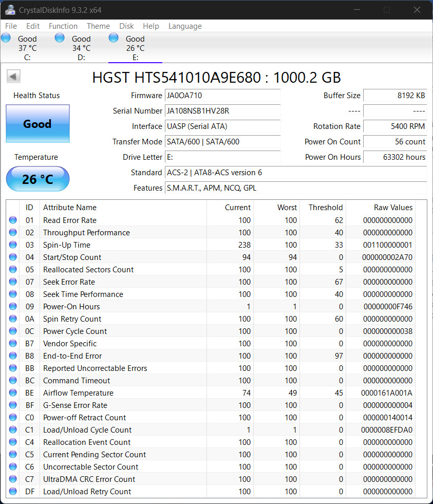Click the status dot for UltraDMA CRC Error Count

coord(13,479)
